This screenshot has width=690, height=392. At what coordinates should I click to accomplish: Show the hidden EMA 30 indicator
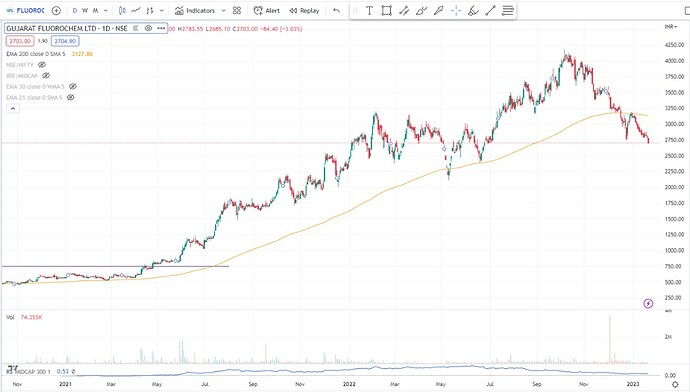tap(73, 87)
